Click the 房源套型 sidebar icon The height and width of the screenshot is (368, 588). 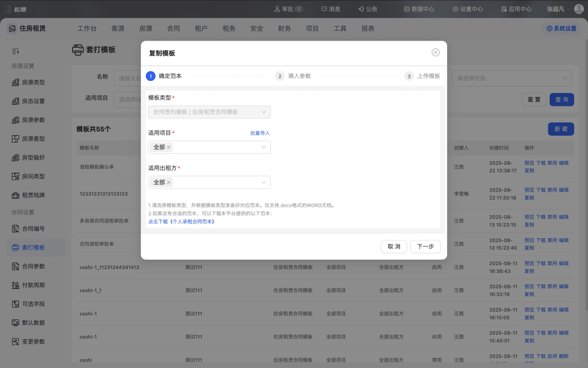coord(15,139)
